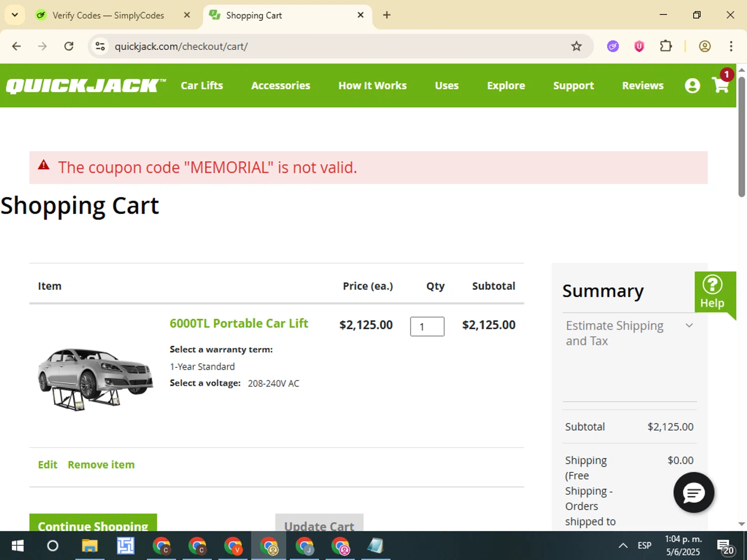Open the Explore menu
The image size is (747, 560).
pos(506,86)
